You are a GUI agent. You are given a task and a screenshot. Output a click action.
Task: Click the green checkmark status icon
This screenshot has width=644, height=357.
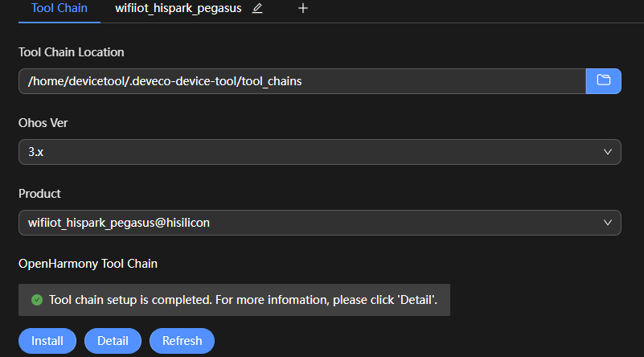(37, 300)
